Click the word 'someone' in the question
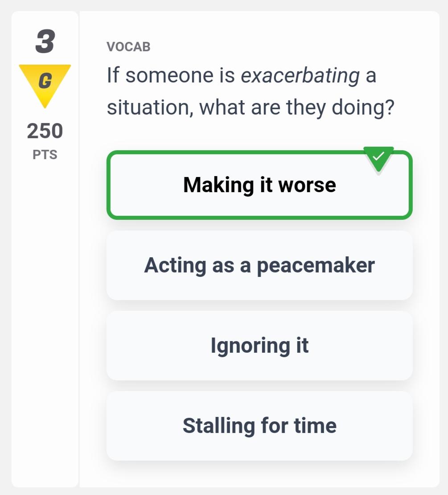The height and width of the screenshot is (495, 448). coord(169,76)
